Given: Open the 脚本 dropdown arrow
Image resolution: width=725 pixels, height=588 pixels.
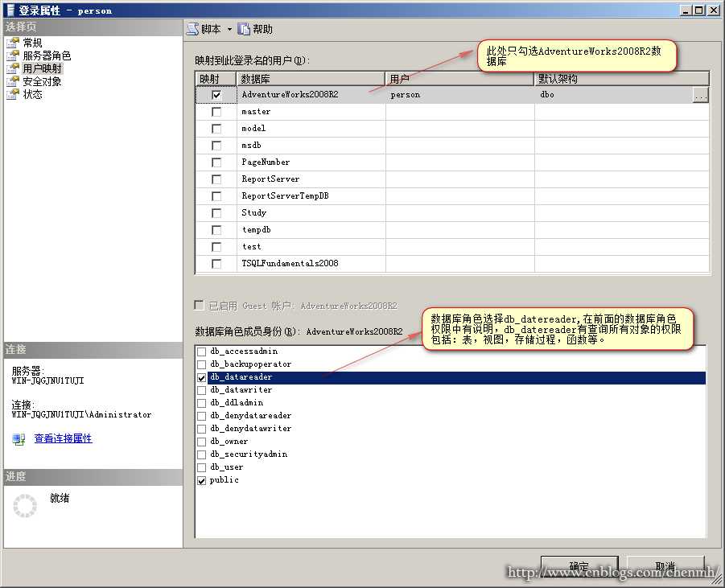Looking at the screenshot, I should tap(229, 29).
